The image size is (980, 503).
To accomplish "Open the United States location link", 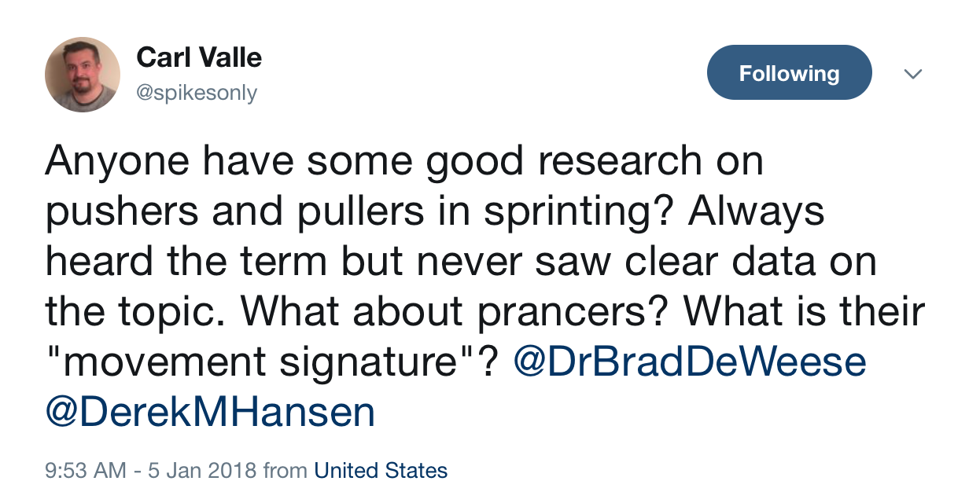I will [x=381, y=471].
